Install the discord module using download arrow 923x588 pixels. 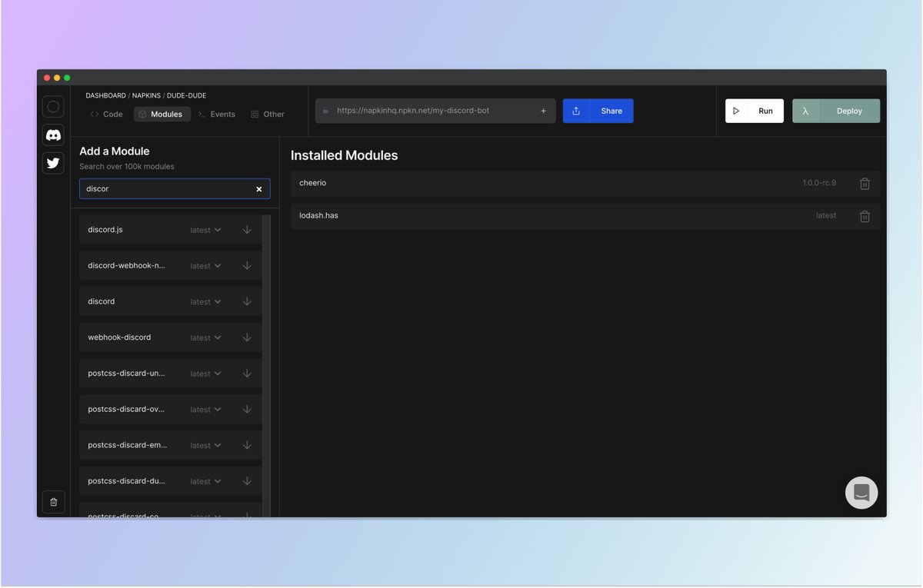coord(247,301)
